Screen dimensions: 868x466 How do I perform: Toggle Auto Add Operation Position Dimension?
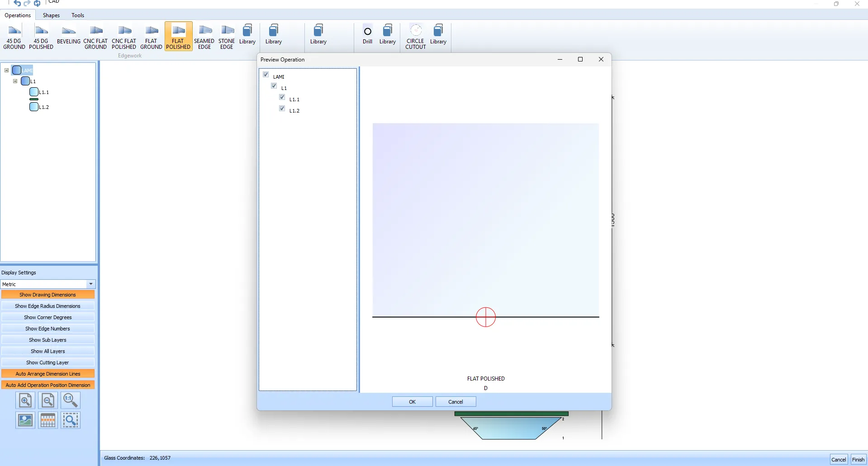(48, 385)
